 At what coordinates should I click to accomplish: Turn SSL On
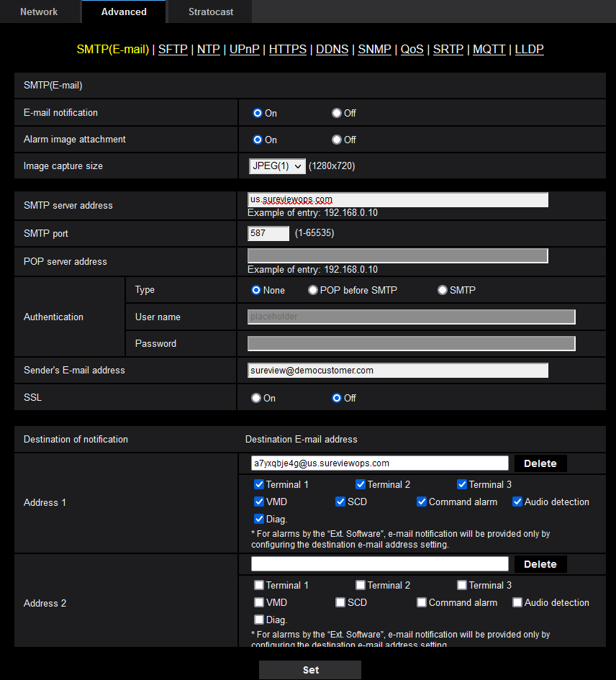pyautogui.click(x=256, y=398)
